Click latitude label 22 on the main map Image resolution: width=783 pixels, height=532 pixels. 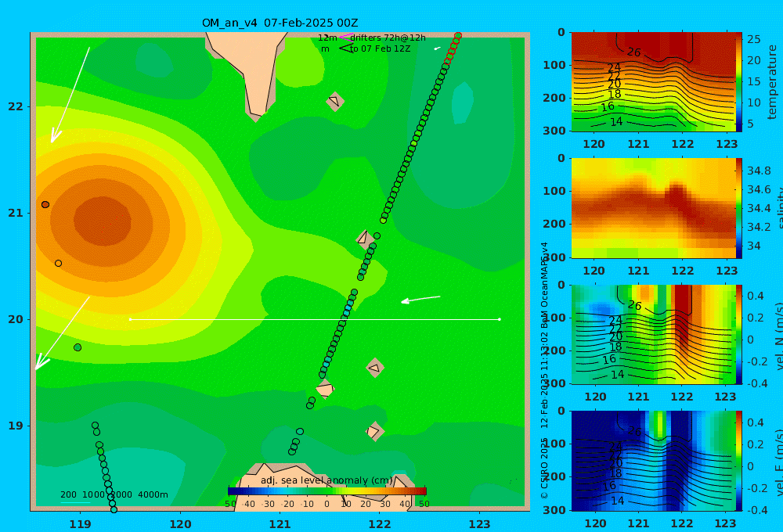point(16,106)
